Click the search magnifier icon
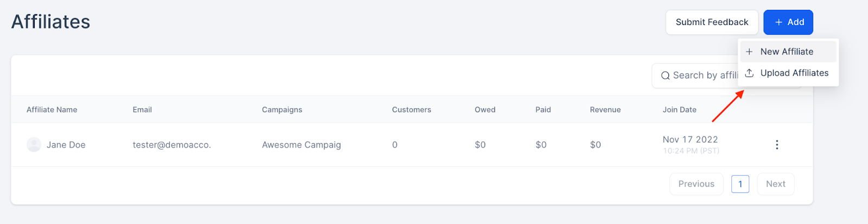This screenshot has height=224, width=868. click(665, 76)
